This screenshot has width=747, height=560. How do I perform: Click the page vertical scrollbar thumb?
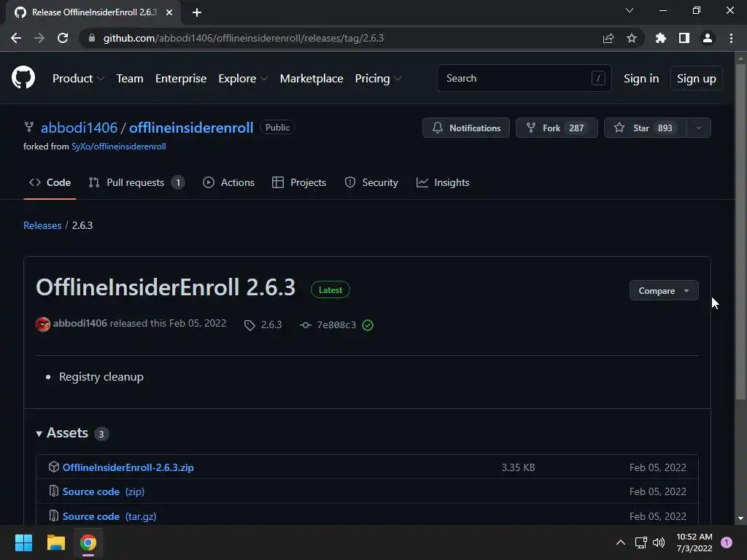pyautogui.click(x=740, y=231)
